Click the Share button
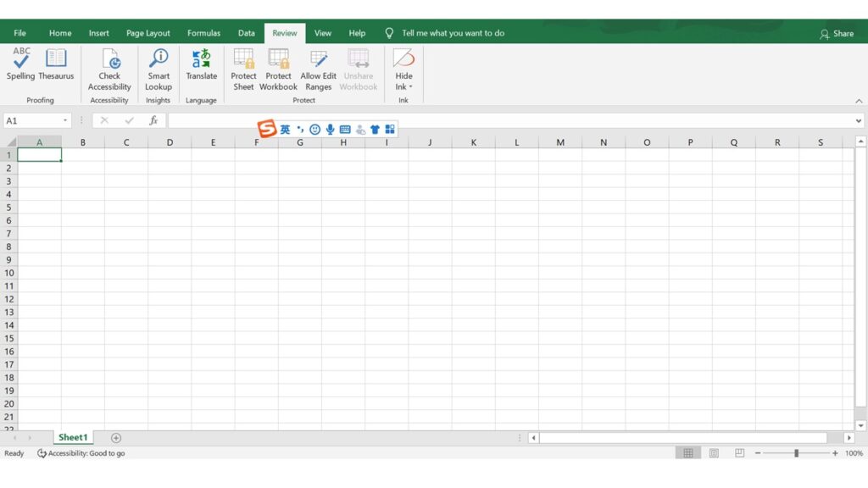This screenshot has width=868, height=488. [x=838, y=33]
